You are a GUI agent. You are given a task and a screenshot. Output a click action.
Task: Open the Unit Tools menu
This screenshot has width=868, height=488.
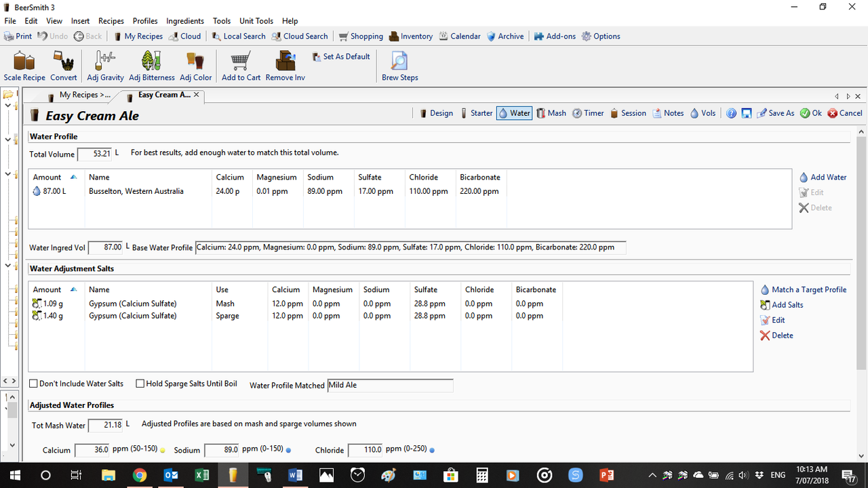pyautogui.click(x=256, y=21)
